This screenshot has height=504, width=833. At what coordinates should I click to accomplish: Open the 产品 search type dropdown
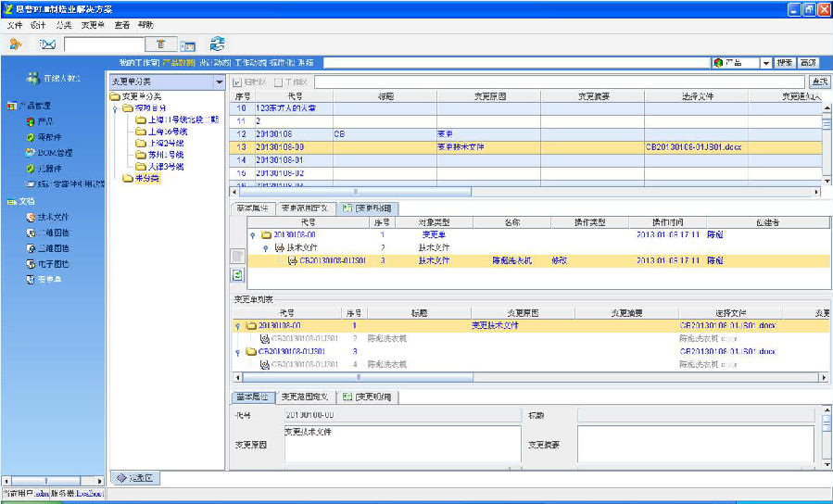[765, 63]
